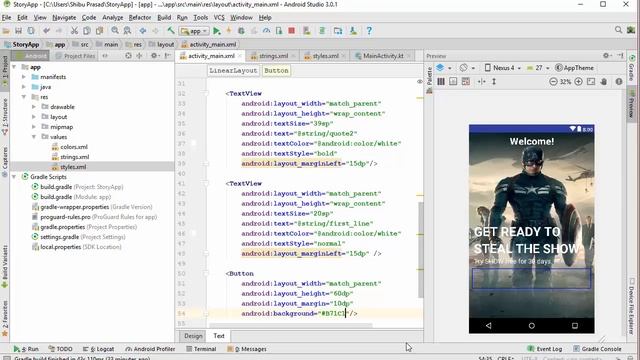Open Project panel settings gear icon
640x360 pixels.
(x=154, y=56)
